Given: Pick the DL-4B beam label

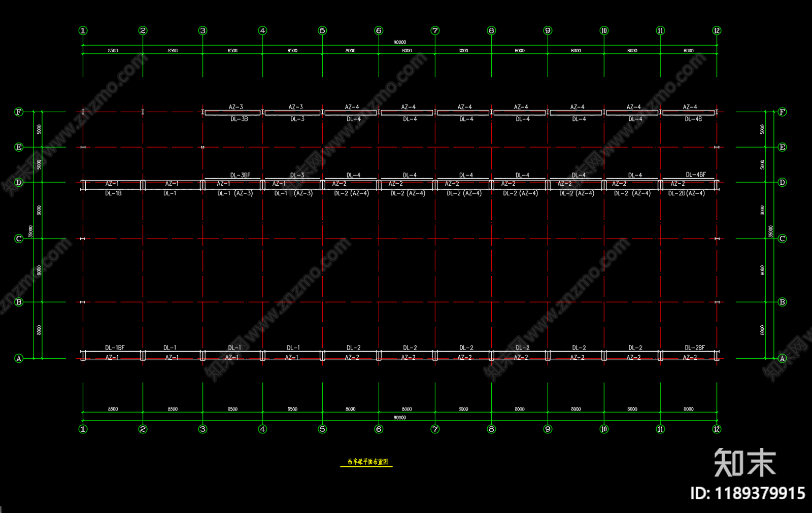Looking at the screenshot, I should [x=693, y=119].
